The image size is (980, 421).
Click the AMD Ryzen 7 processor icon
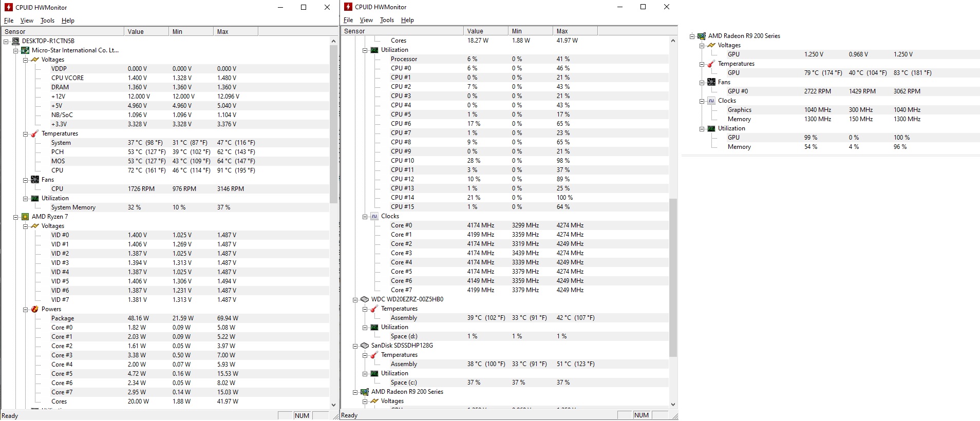pyautogui.click(x=25, y=217)
